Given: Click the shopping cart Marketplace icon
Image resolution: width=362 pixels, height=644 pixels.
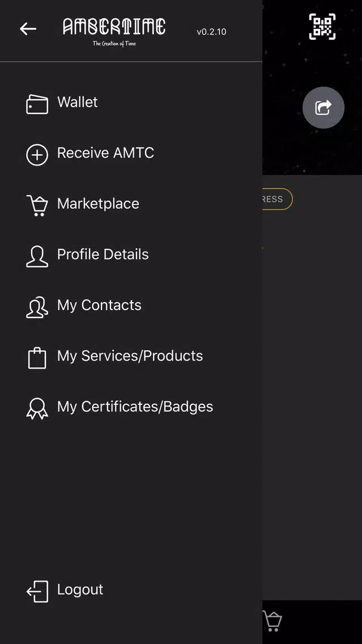Looking at the screenshot, I should click(37, 205).
